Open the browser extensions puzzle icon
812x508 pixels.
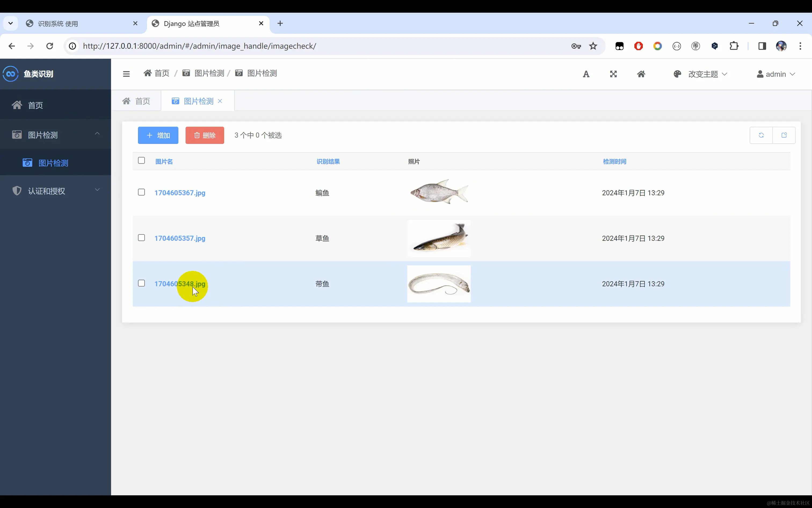pos(734,46)
